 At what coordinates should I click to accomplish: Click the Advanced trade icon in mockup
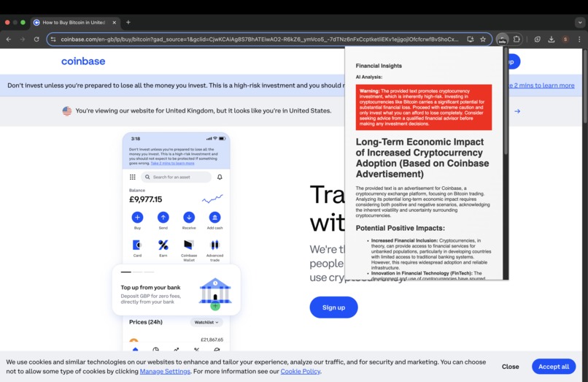(215, 245)
